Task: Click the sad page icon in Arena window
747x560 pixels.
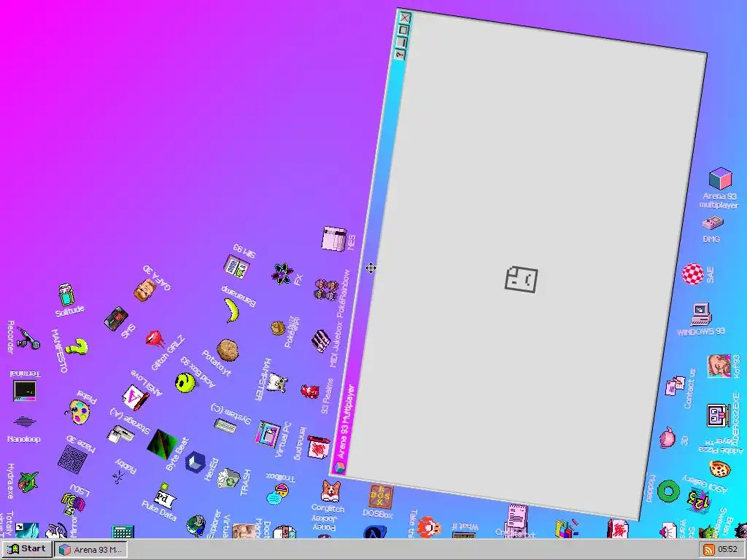Action: [x=521, y=279]
